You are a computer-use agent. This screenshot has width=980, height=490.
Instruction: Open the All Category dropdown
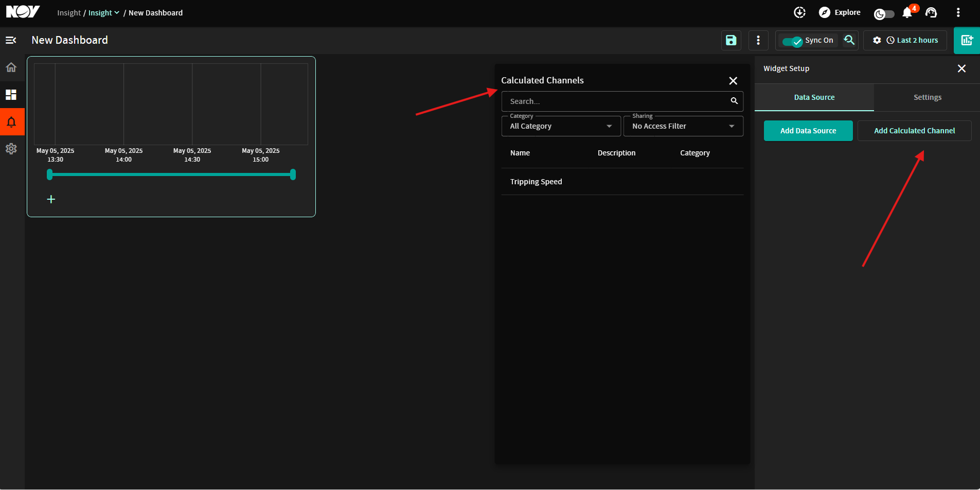pos(561,126)
